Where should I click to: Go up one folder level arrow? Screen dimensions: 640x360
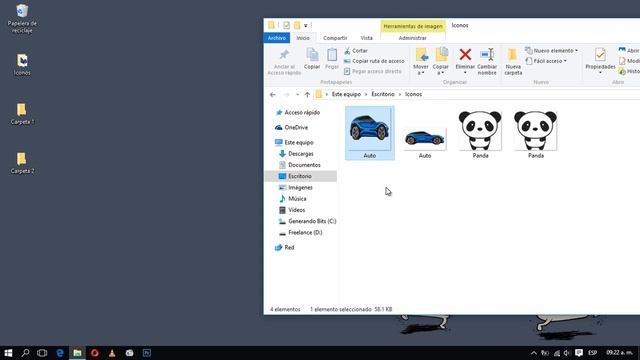[307, 94]
